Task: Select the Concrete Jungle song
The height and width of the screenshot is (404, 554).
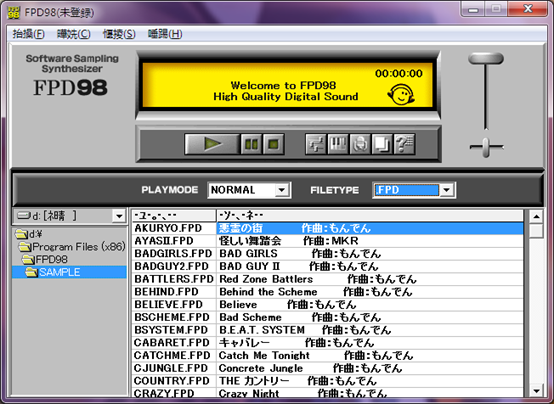Action: click(x=328, y=368)
